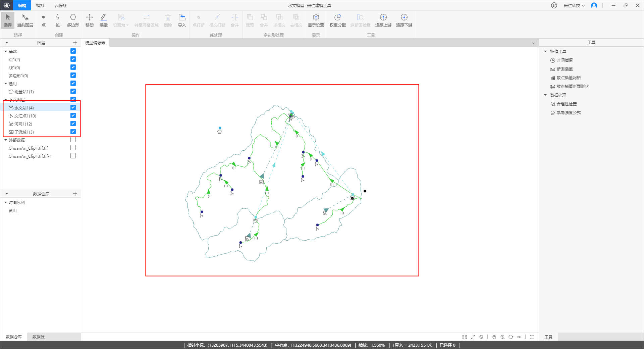
Task: Click the 线 line creation tool
Action: (x=57, y=20)
